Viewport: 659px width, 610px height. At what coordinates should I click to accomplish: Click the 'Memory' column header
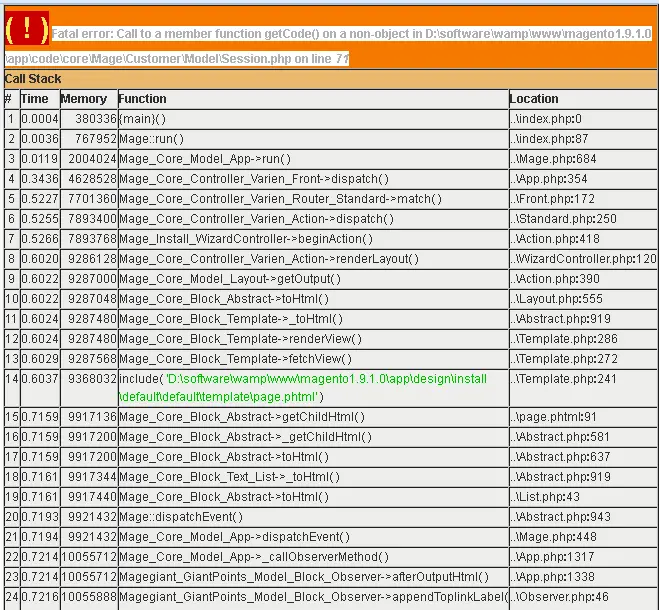(x=83, y=99)
